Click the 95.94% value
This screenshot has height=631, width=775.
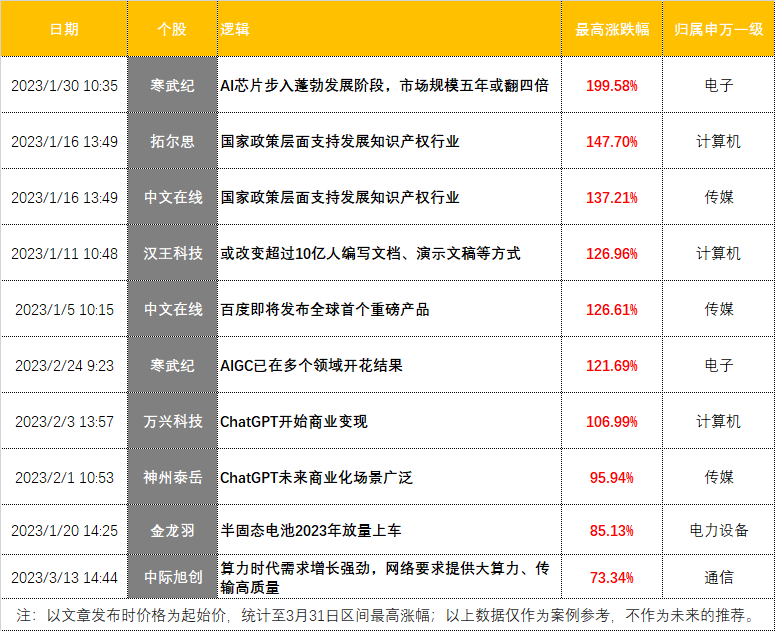pyautogui.click(x=612, y=478)
